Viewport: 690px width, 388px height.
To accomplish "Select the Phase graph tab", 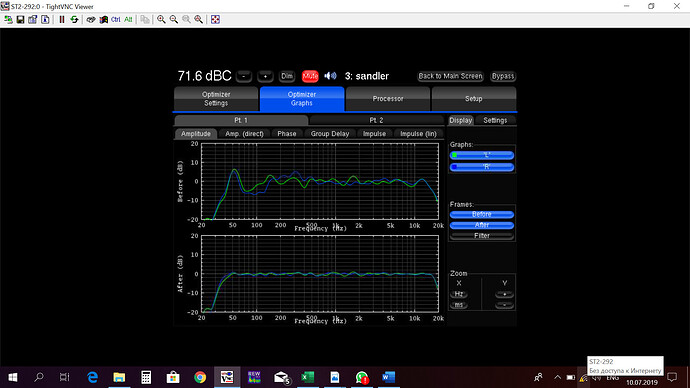I will (x=286, y=134).
